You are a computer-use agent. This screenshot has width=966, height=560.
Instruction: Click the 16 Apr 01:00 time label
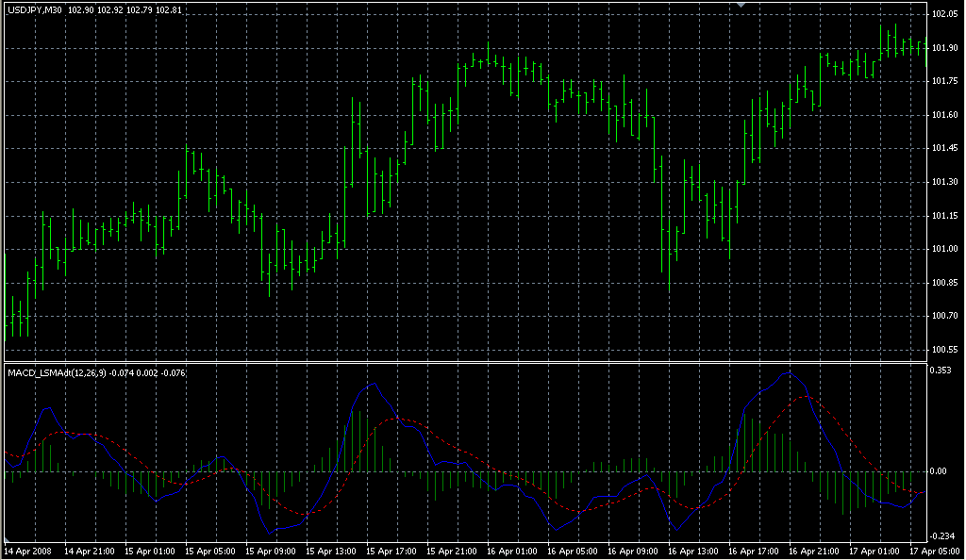[512, 550]
